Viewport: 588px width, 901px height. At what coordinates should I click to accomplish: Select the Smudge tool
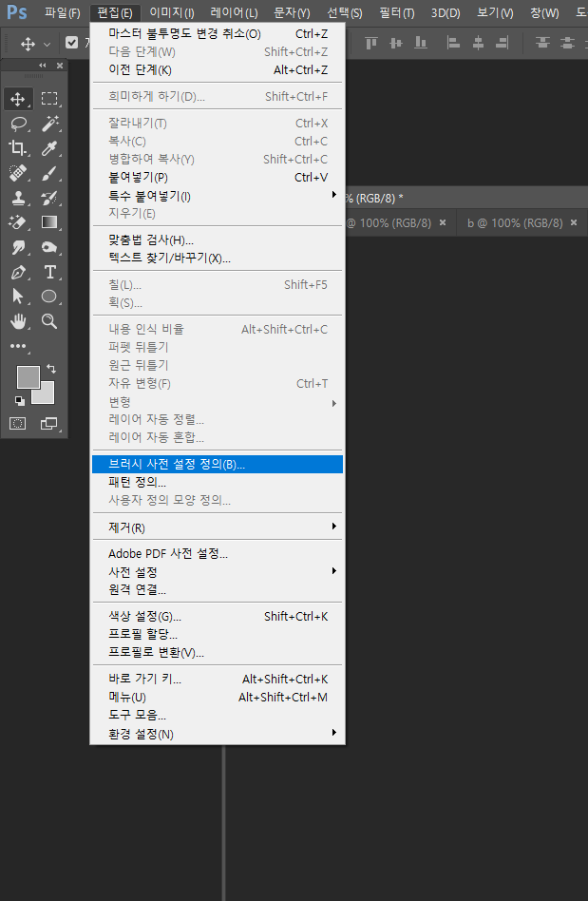18,247
